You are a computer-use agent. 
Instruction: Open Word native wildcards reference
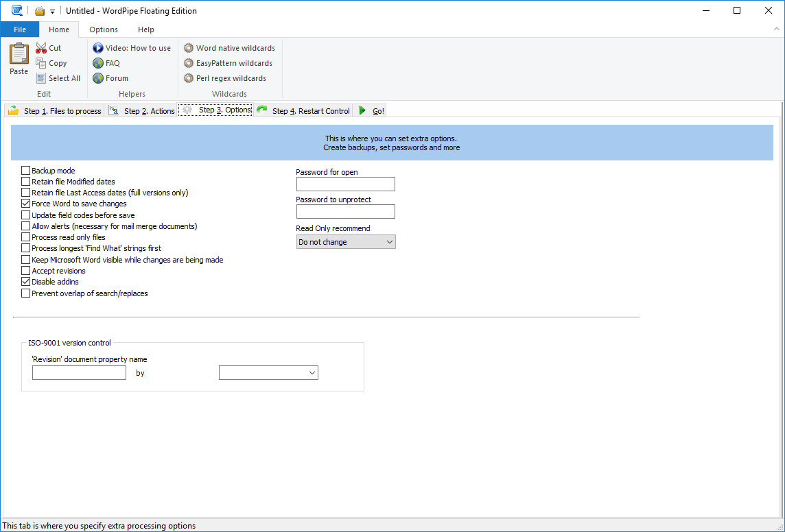click(x=189, y=48)
